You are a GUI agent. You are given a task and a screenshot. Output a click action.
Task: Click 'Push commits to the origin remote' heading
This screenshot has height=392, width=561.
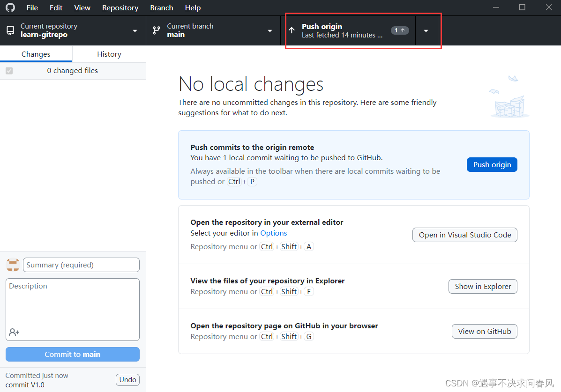[252, 148]
